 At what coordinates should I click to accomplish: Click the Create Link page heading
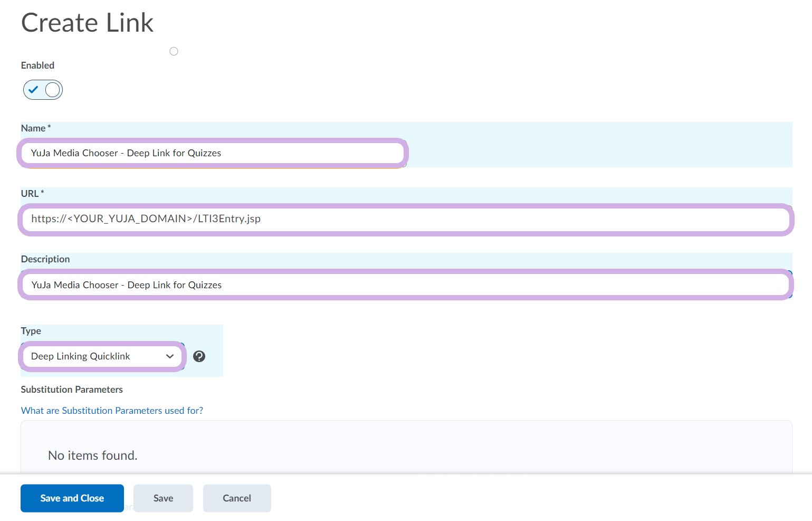coord(87,23)
